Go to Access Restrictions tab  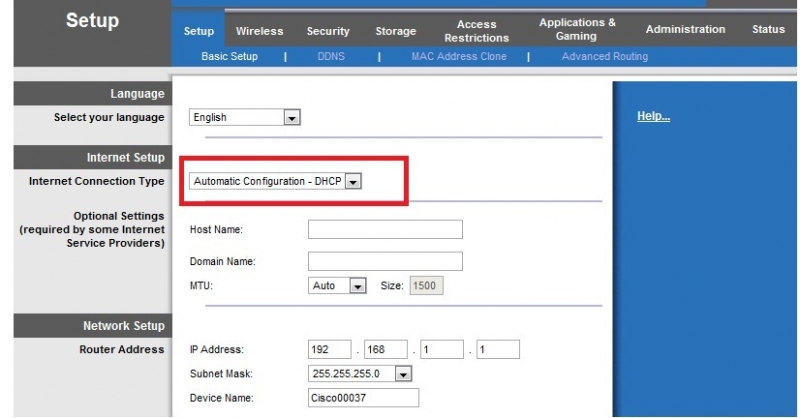476,31
